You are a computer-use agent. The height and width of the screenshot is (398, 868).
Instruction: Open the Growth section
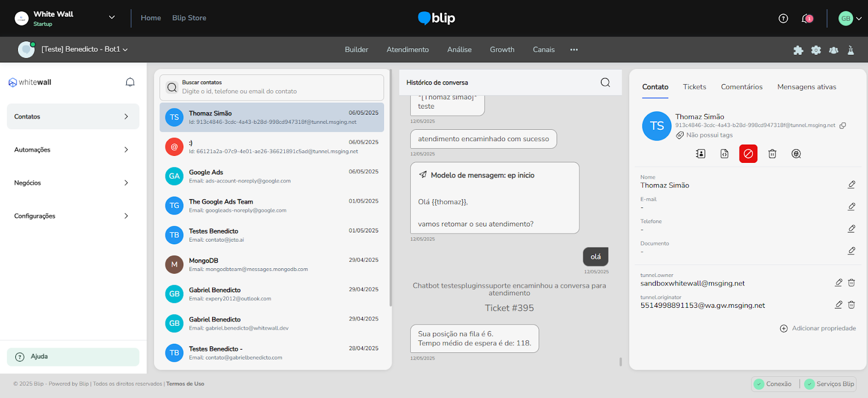tap(502, 49)
